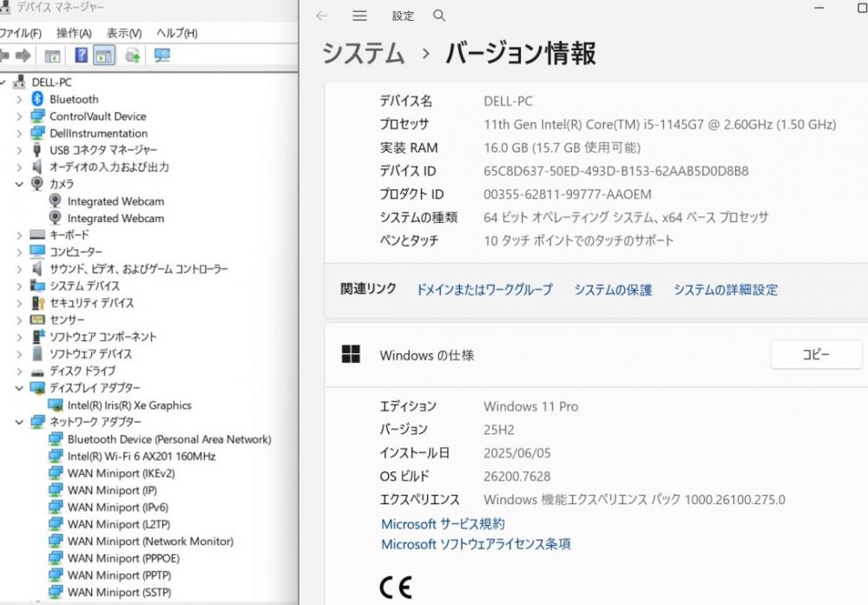
Task: Collapse the カメラ category
Action: pyautogui.click(x=19, y=184)
